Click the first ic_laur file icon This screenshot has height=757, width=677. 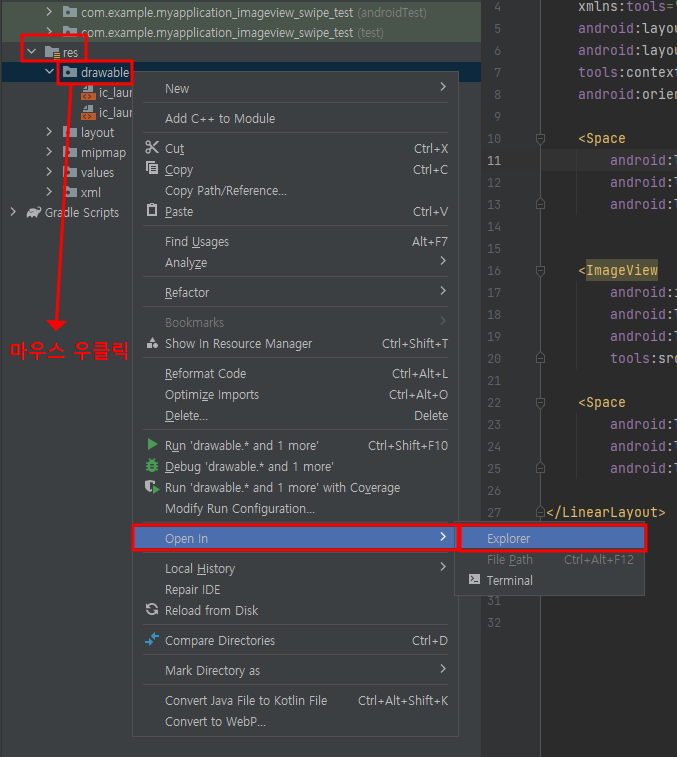pyautogui.click(x=88, y=92)
